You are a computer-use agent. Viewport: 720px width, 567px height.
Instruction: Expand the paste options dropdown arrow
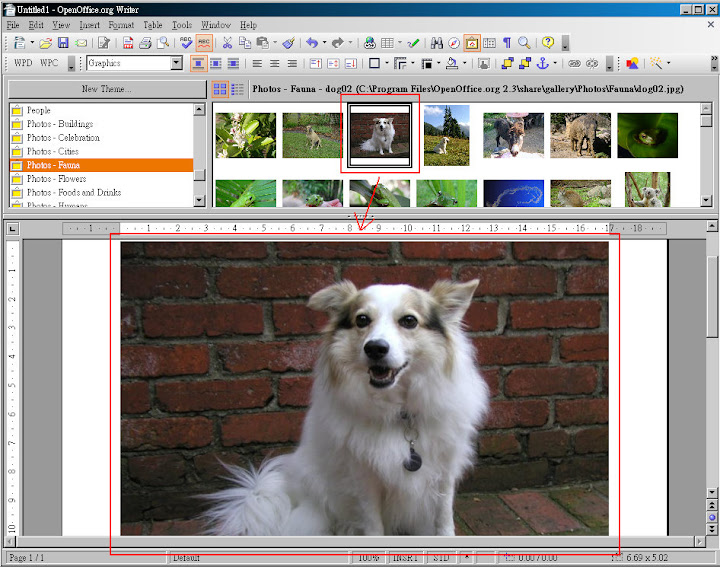point(275,43)
